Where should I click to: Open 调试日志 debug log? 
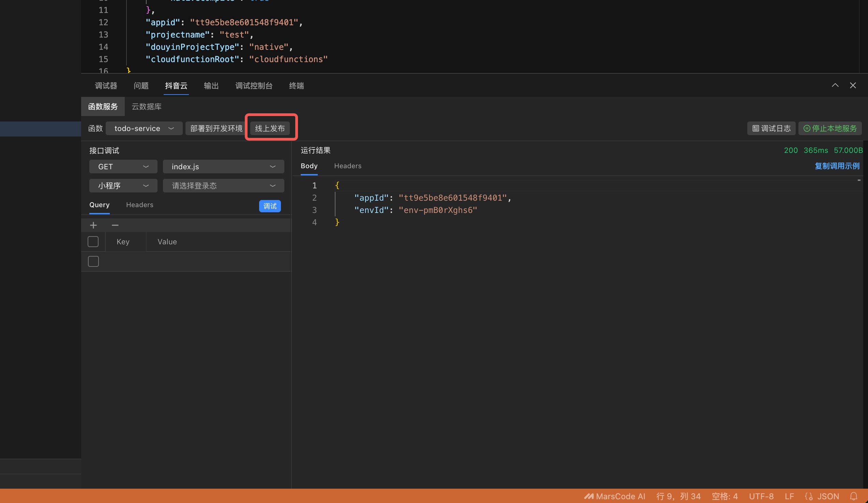click(771, 128)
